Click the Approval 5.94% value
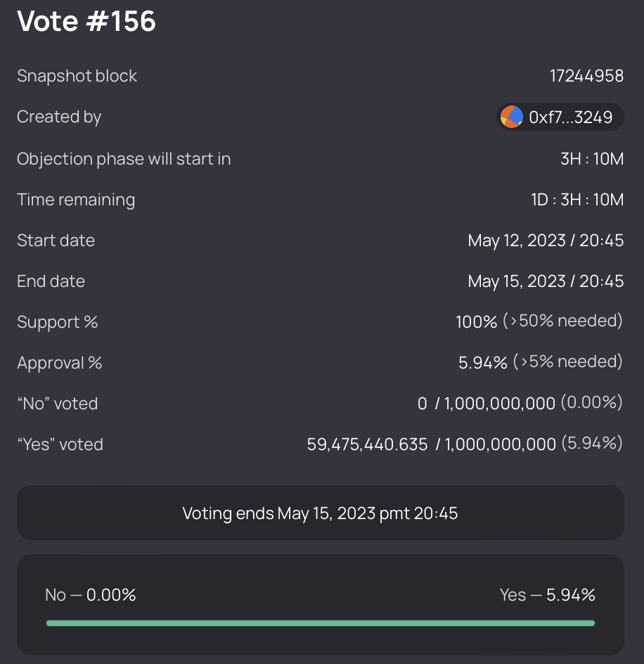The width and height of the screenshot is (644, 664). pos(482,363)
